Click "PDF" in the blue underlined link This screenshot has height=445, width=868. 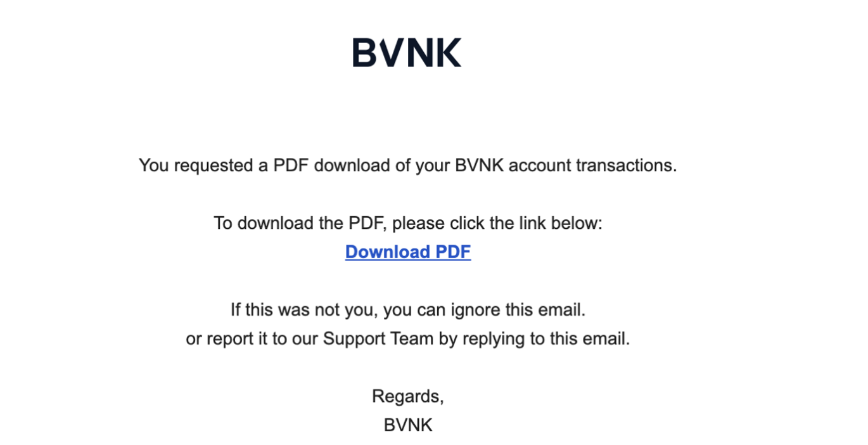pyautogui.click(x=453, y=252)
